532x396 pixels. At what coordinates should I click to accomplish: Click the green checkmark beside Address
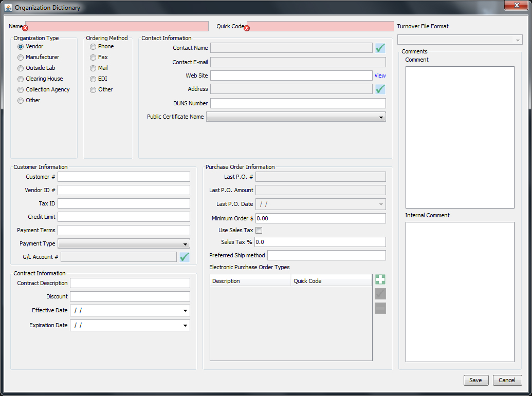click(x=380, y=89)
